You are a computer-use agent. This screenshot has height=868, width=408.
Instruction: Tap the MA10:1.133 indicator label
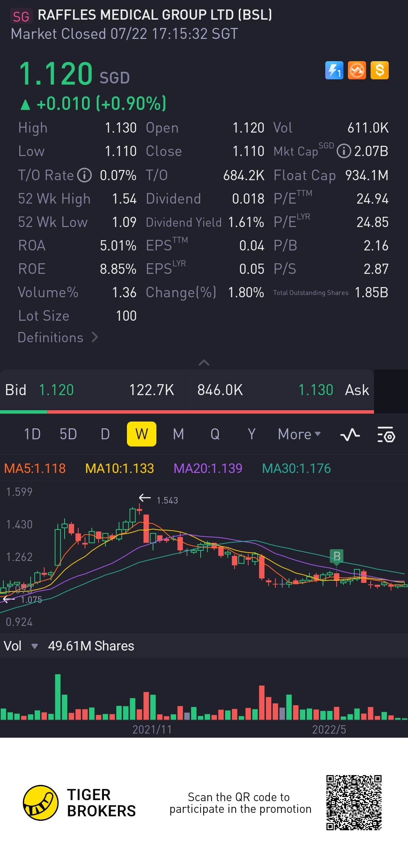(x=119, y=468)
